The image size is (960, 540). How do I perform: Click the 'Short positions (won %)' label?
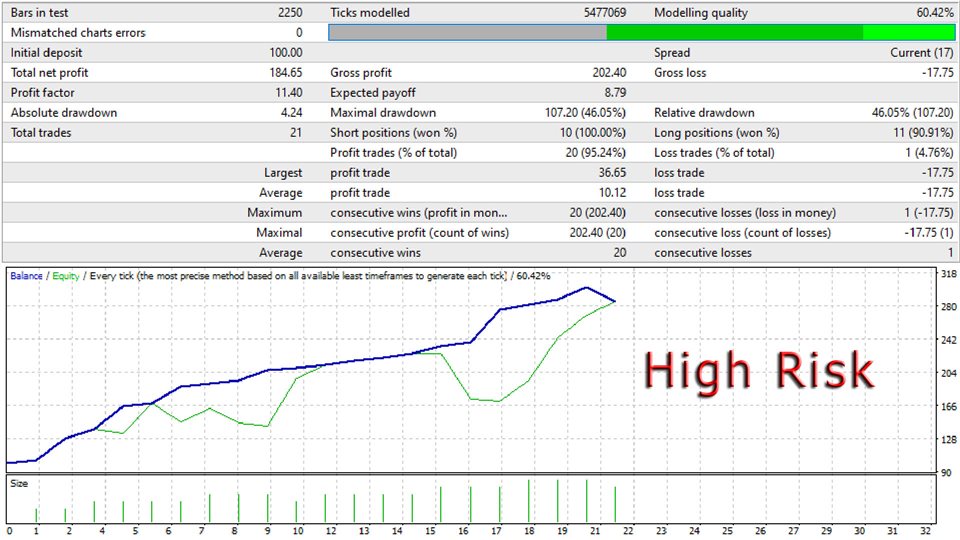tap(394, 132)
